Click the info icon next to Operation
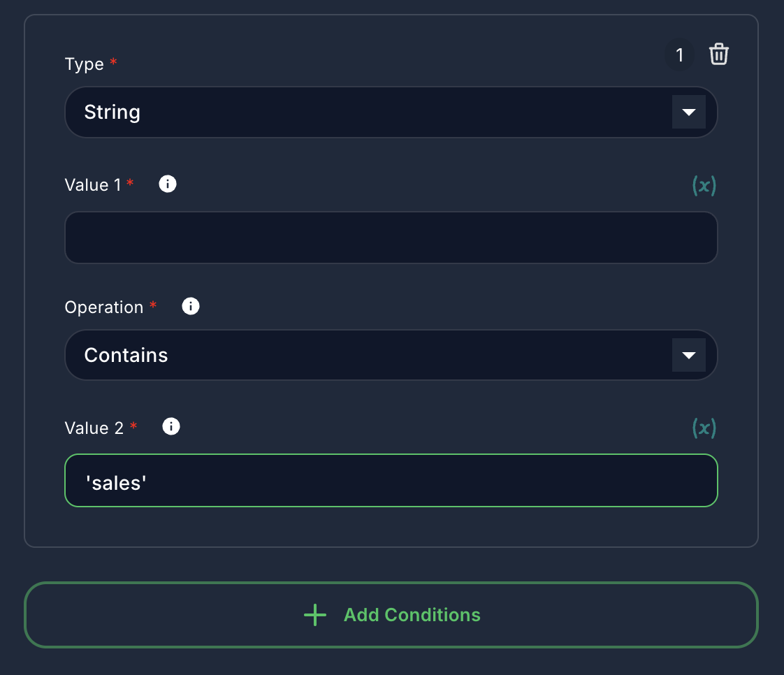 click(x=190, y=306)
